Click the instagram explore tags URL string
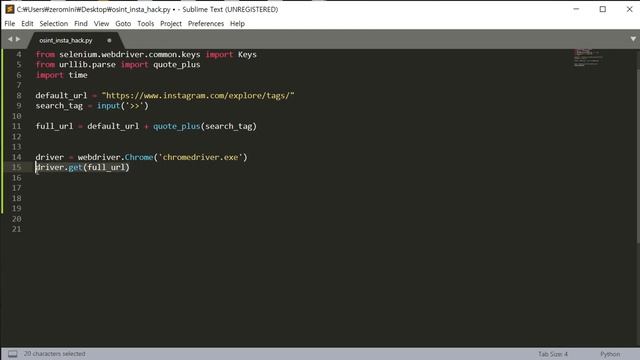Screen dimensions: 640x360 coord(198,96)
